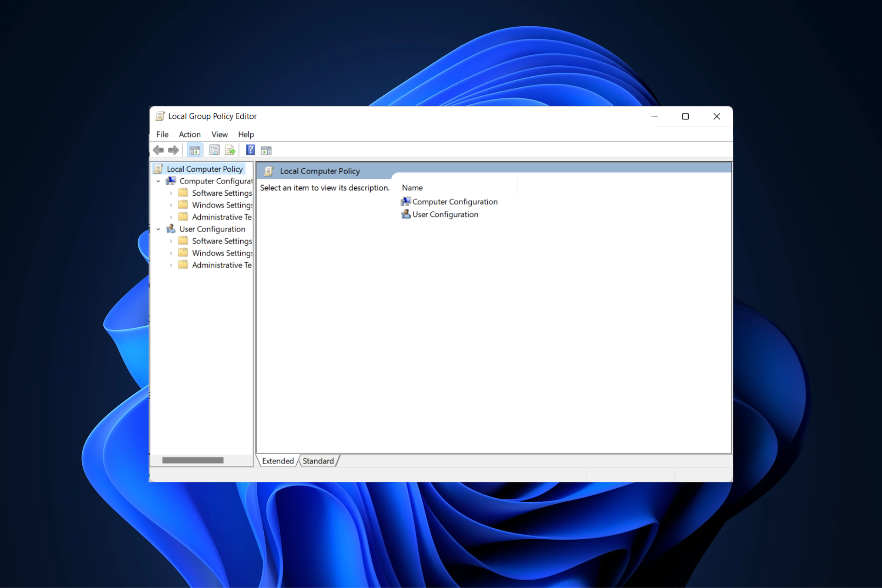Click the scroll icon in the details pane header

[x=269, y=171]
